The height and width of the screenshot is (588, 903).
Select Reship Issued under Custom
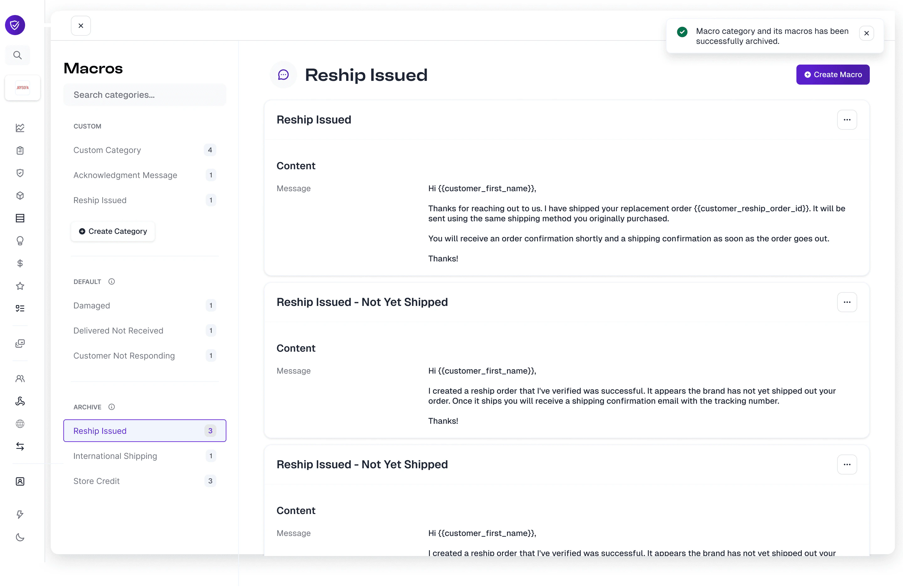click(145, 200)
